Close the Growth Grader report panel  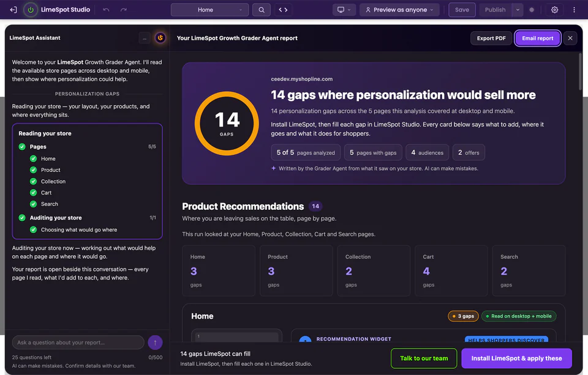point(570,38)
